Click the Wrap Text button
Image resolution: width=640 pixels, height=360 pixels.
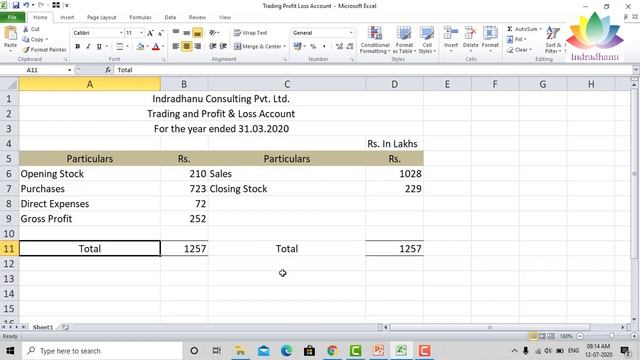click(x=250, y=33)
